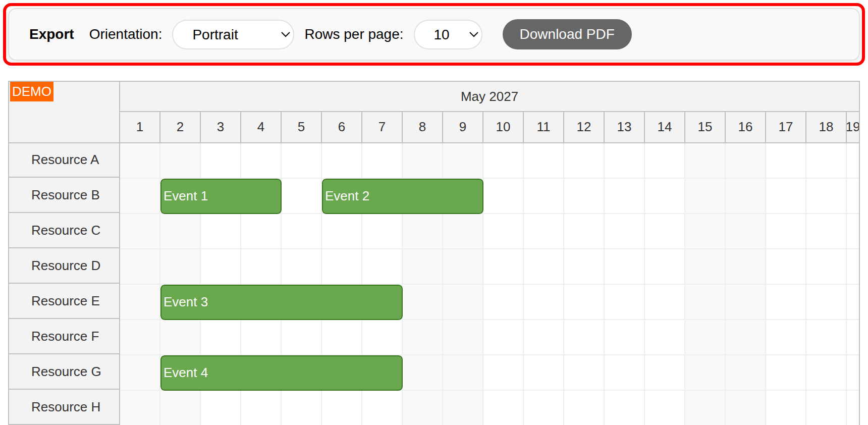
Task: Click the Download PDF button
Action: [567, 34]
